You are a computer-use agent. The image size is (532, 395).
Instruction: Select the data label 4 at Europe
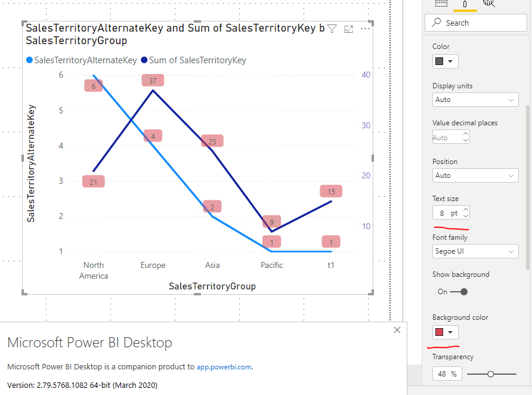tap(153, 136)
